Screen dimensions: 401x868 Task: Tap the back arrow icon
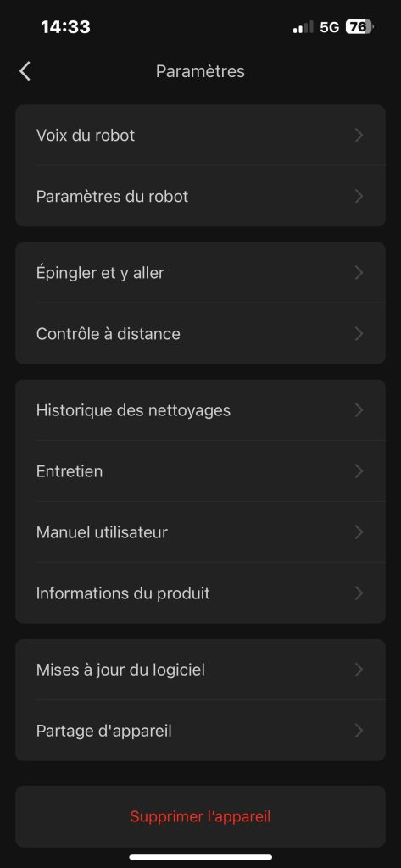[x=25, y=71]
